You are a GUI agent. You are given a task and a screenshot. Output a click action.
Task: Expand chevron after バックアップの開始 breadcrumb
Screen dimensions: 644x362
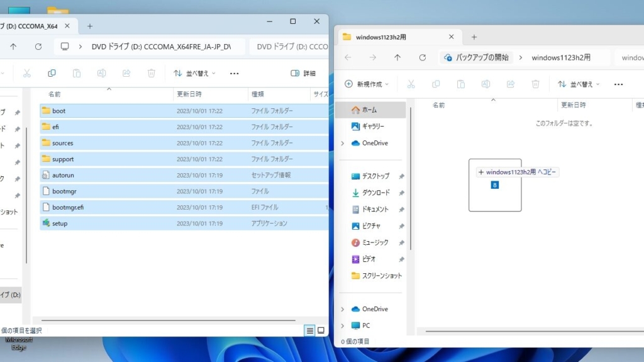tap(520, 57)
